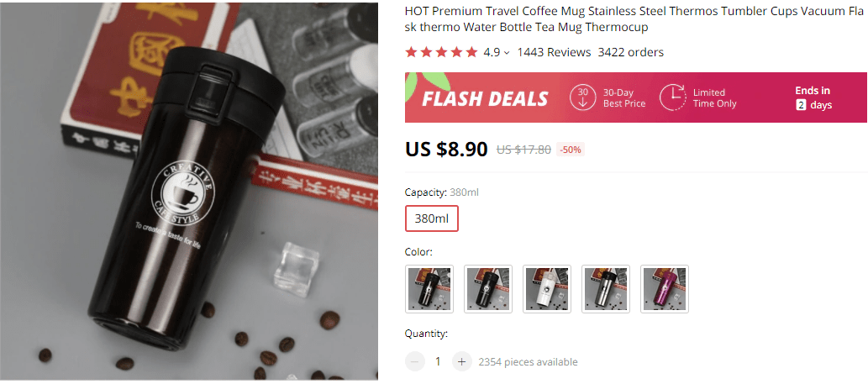The width and height of the screenshot is (868, 384).
Task: Click the 3422 orders text
Action: [630, 52]
